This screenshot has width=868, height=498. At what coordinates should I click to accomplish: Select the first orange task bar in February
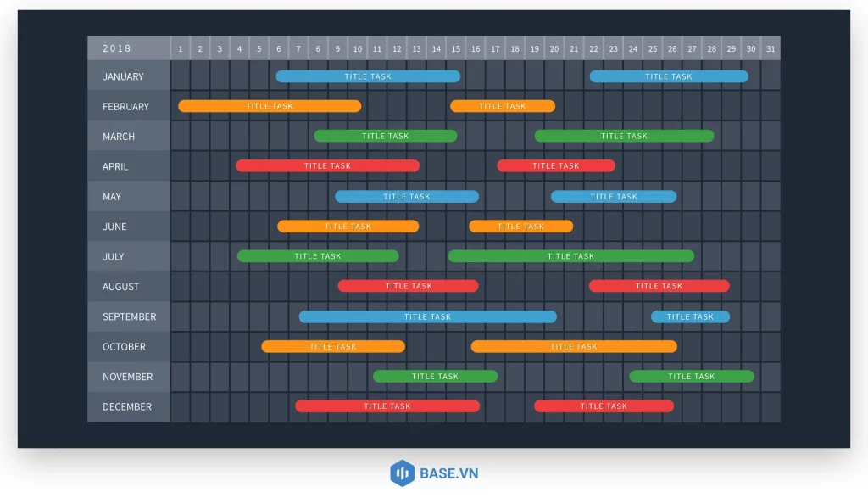(x=270, y=106)
